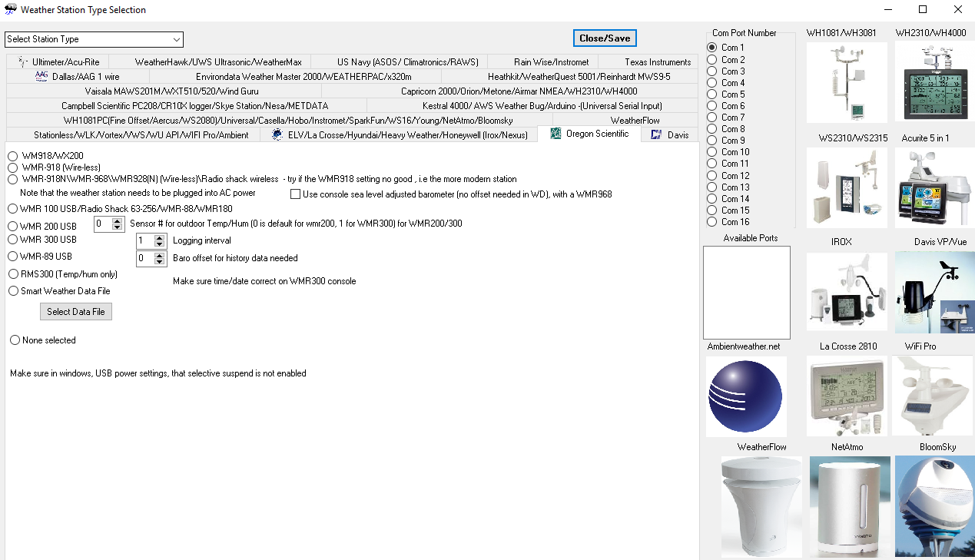Open the Texas Instruments tab
The image size is (975, 560).
657,62
